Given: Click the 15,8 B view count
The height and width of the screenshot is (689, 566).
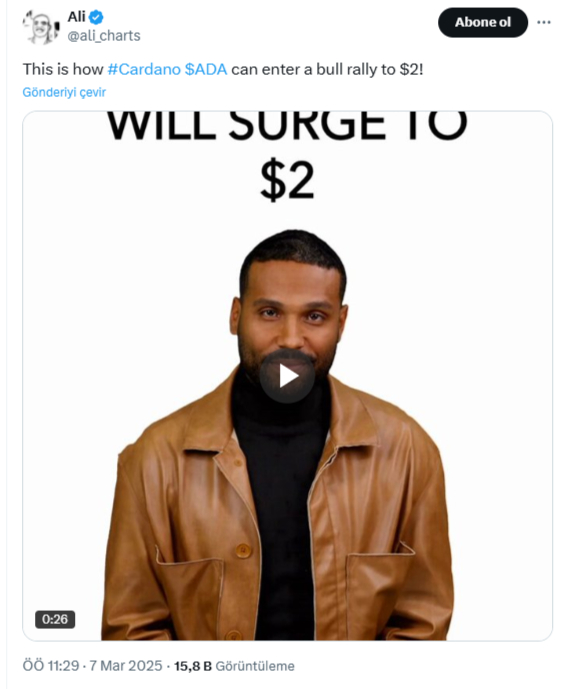Looking at the screenshot, I should point(193,666).
